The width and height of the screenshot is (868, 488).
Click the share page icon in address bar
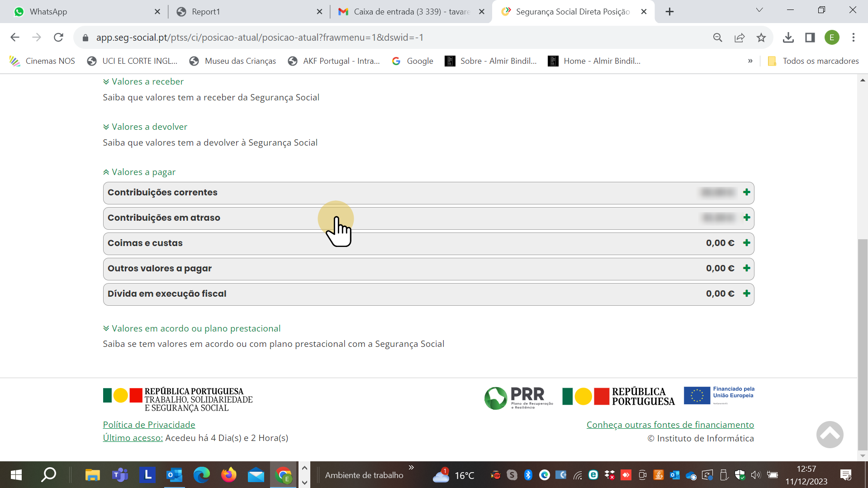coord(740,38)
